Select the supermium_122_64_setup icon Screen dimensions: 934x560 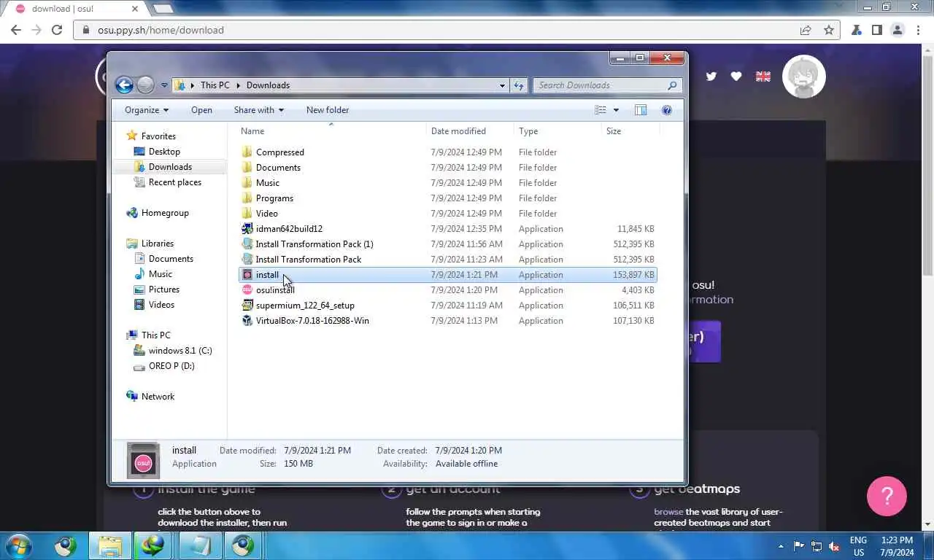tap(247, 306)
